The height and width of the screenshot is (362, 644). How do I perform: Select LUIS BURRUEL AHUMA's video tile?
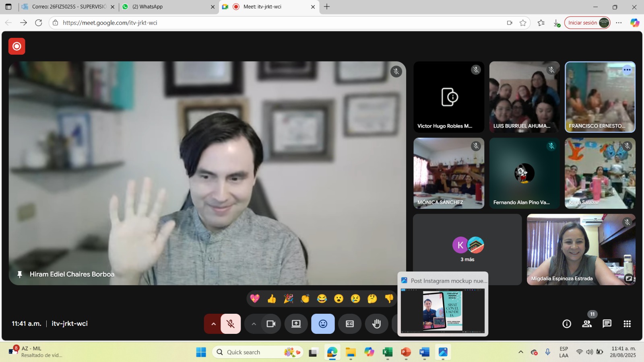pyautogui.click(x=524, y=97)
